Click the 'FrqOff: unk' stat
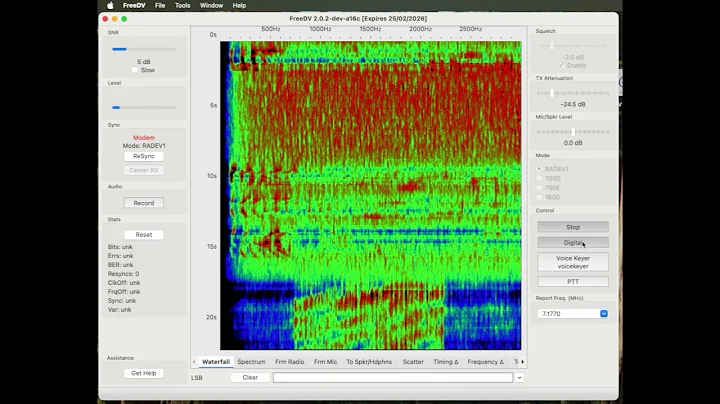720x404 pixels. [124, 292]
